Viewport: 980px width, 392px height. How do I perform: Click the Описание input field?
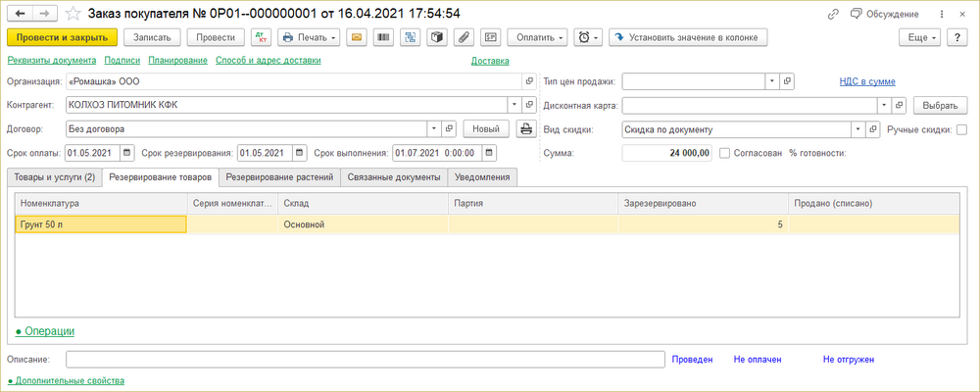(366, 360)
